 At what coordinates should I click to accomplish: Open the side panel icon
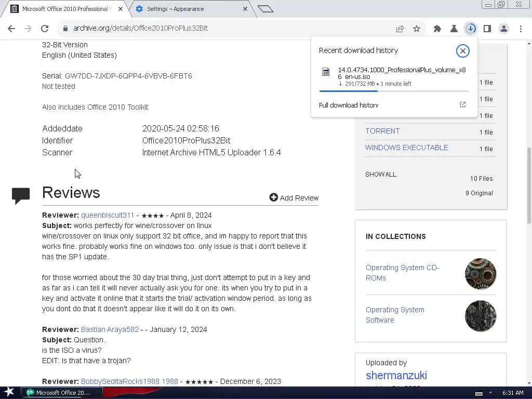[x=487, y=29]
